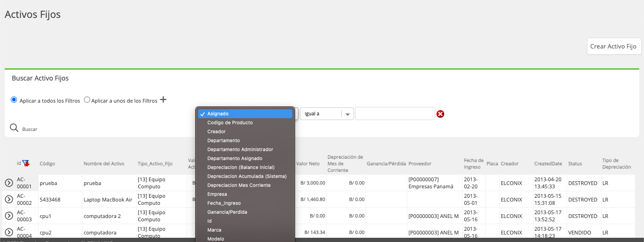The image size is (644, 242).
Task: Choose 'Id' option in dropdown list
Action: click(x=245, y=221)
